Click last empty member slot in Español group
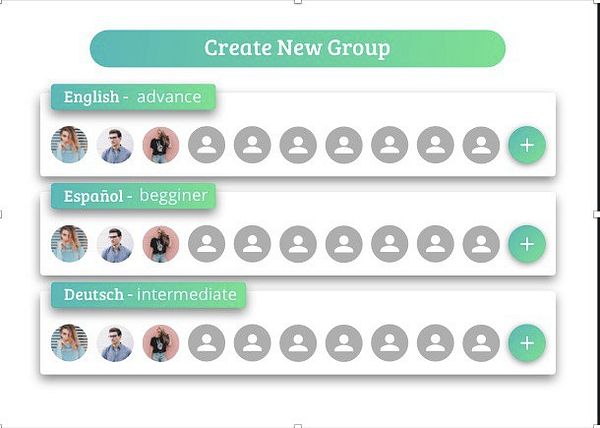 [x=481, y=244]
